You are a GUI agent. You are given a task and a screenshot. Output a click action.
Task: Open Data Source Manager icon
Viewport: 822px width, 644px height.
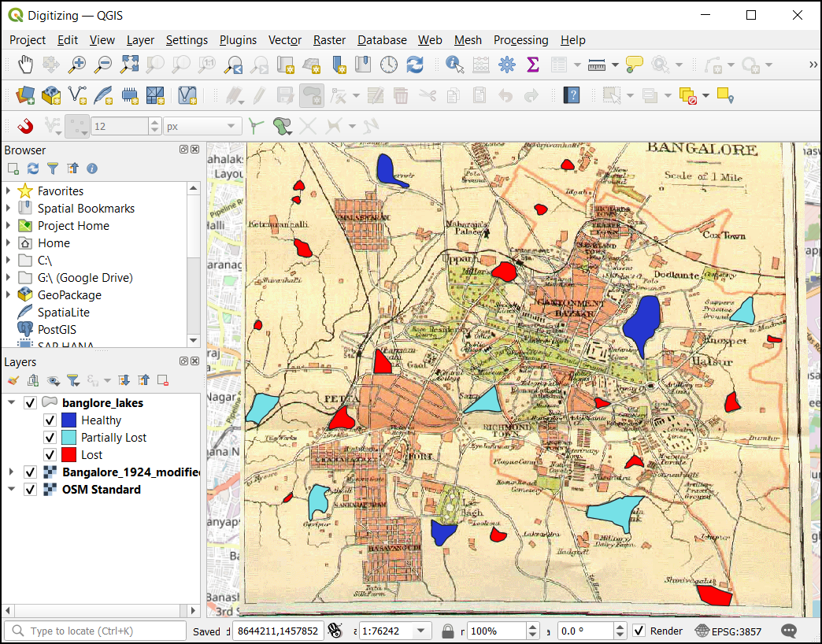coord(25,95)
